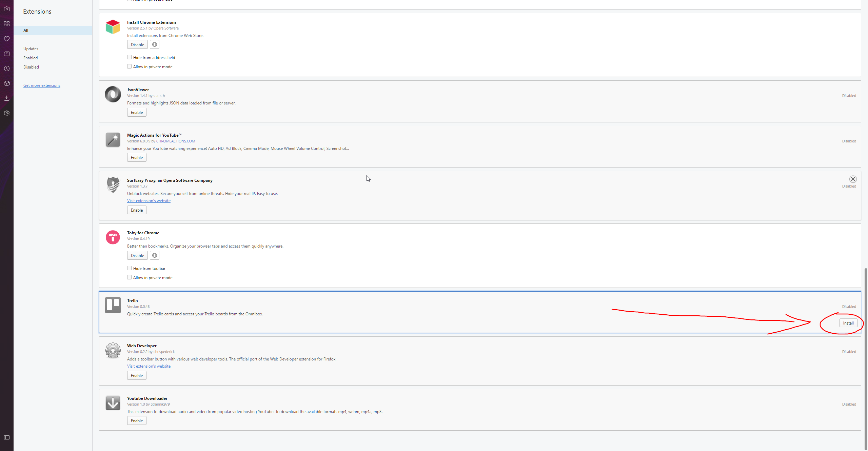This screenshot has width=868, height=451.
Task: Check Toby's Hide from toolbar checkbox
Action: tap(130, 268)
